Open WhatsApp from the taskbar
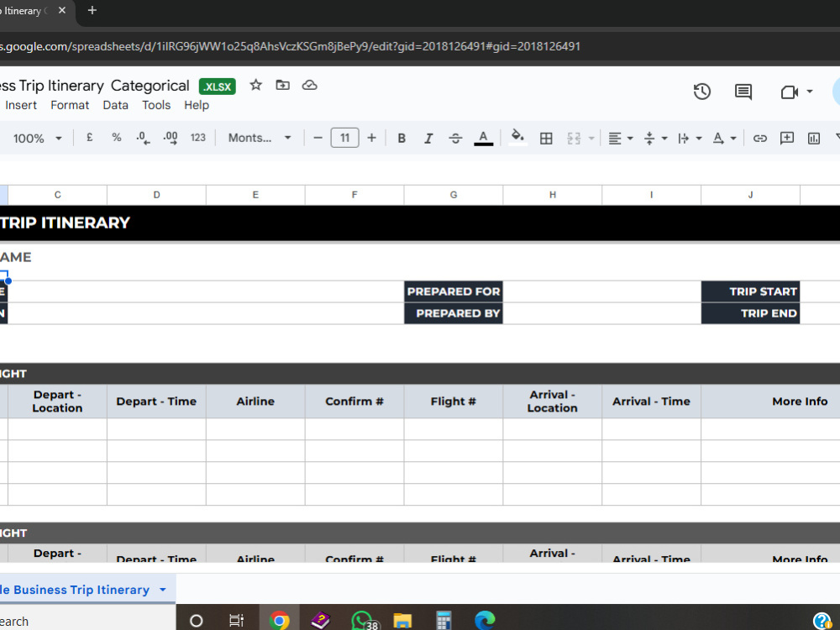The image size is (840, 630). click(364, 621)
